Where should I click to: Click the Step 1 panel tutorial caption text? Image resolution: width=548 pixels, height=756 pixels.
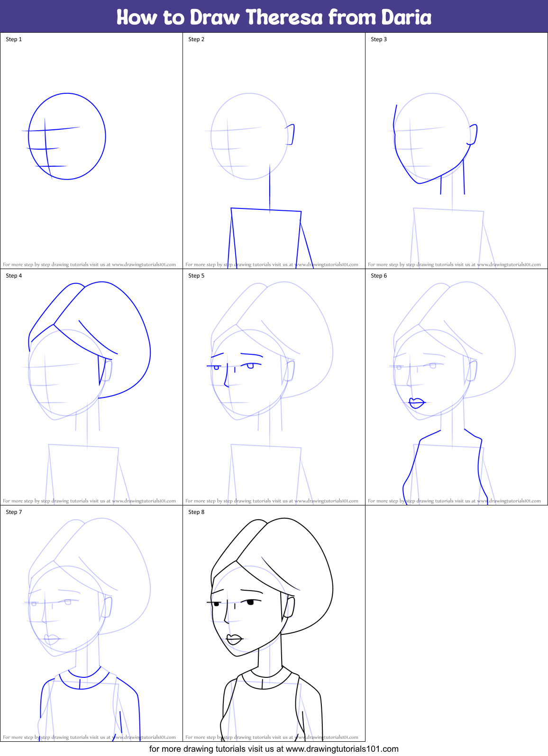pyautogui.click(x=89, y=265)
